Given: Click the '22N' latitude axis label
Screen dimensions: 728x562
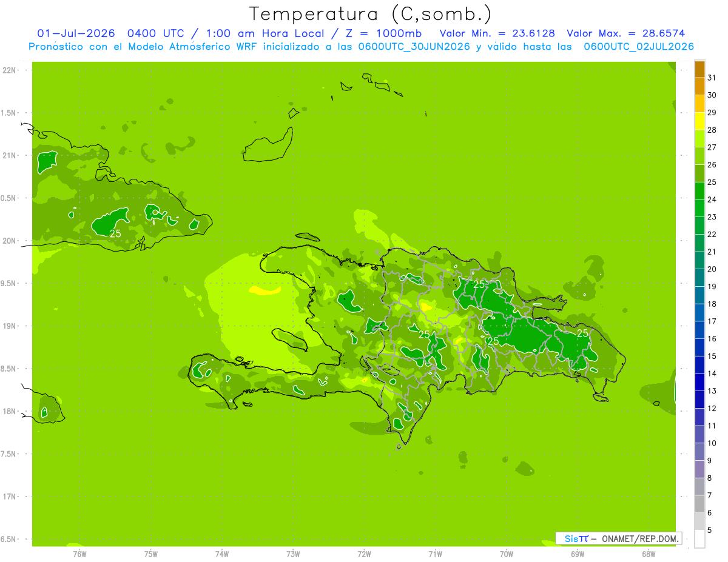Looking at the screenshot, I should (10, 70).
